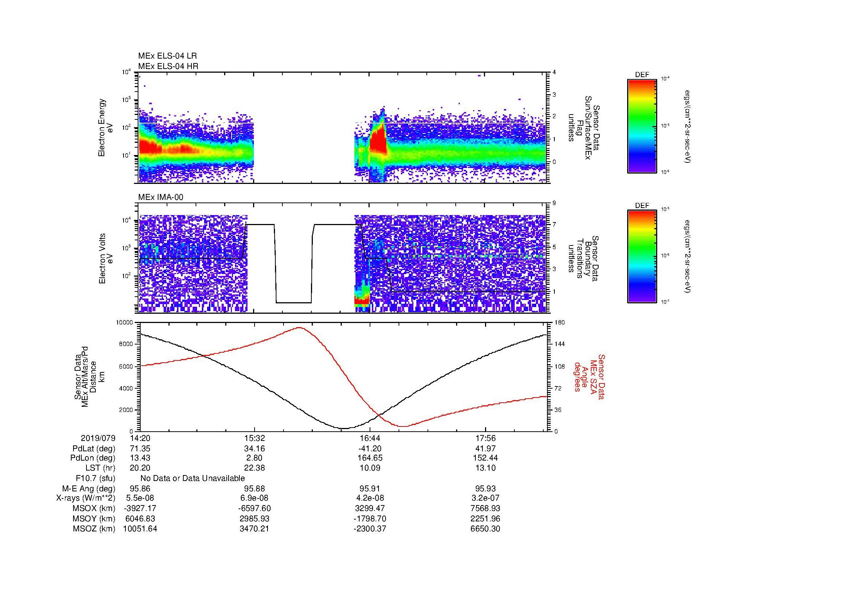
Task: Click MSOY value 6046.83
Action: click(x=140, y=519)
